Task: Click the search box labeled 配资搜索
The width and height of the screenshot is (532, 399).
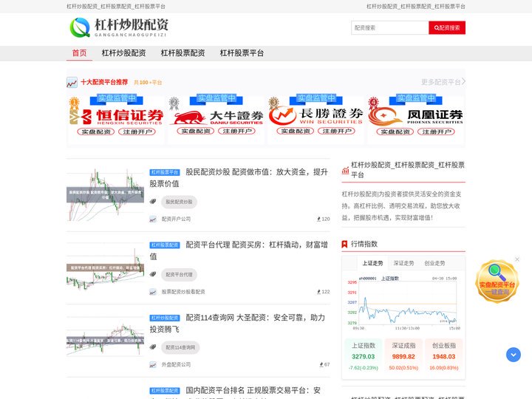Action: point(390,28)
